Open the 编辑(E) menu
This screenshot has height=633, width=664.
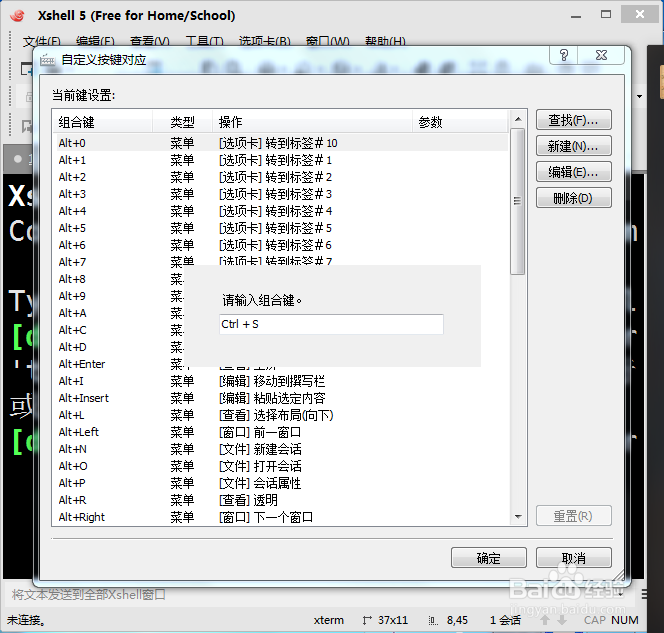(95, 41)
